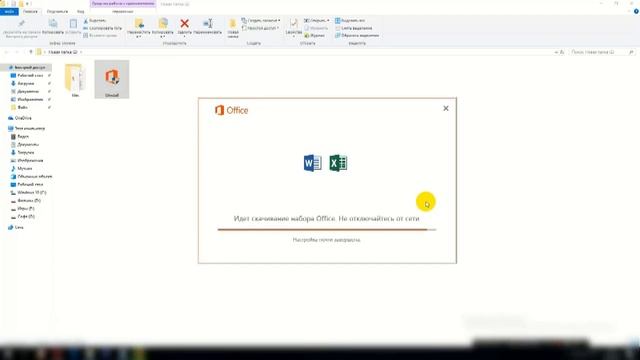Click Вырезать in the ribbon
This screenshot has height=360, width=640.
pos(95,20)
